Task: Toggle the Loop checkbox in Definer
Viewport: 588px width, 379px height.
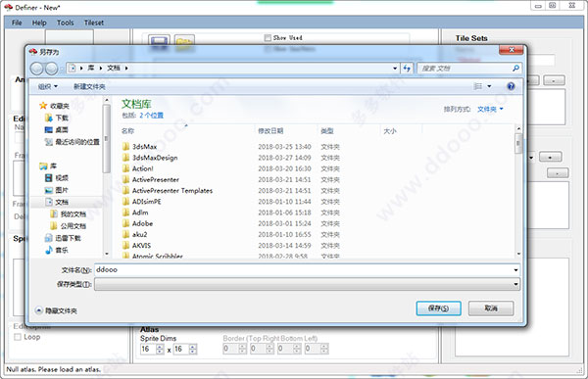Action: tap(18, 337)
